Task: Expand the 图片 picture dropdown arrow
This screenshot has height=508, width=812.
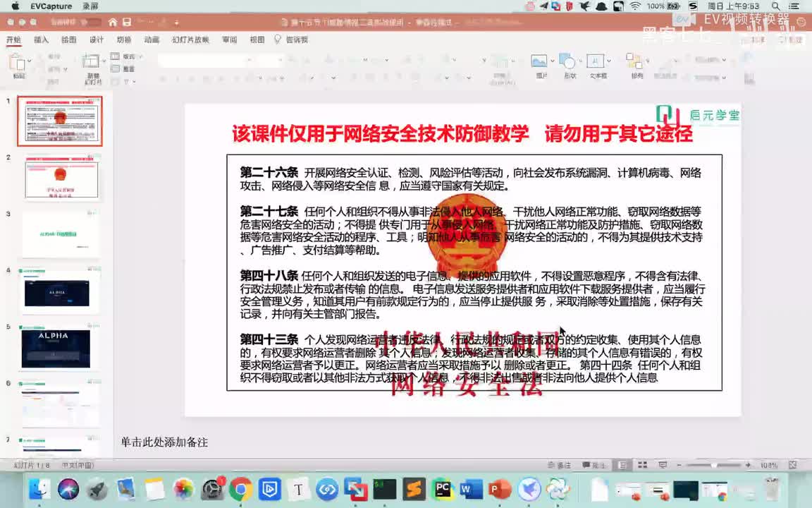Action: [553, 61]
